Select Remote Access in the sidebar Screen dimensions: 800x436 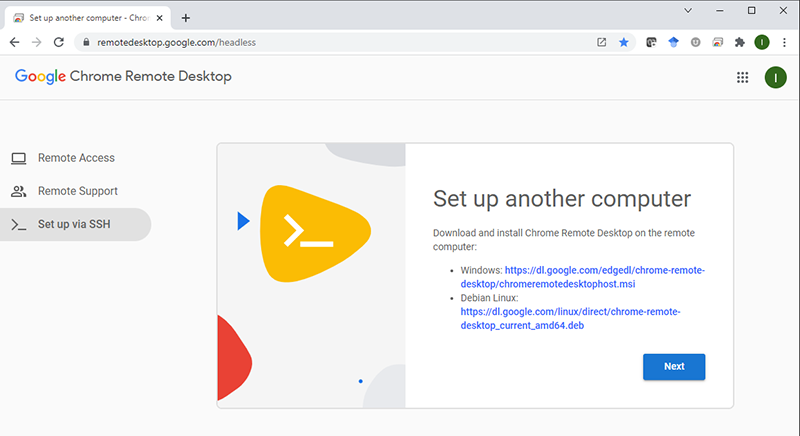point(76,158)
